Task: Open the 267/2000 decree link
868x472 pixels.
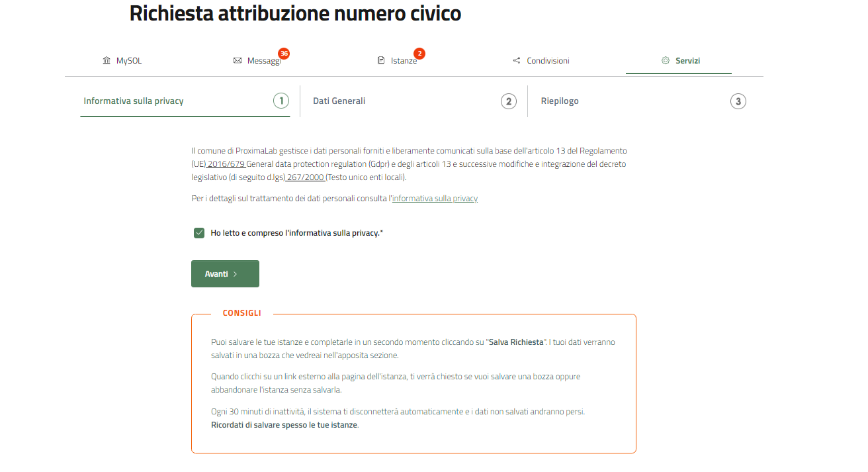Action: [x=305, y=177]
